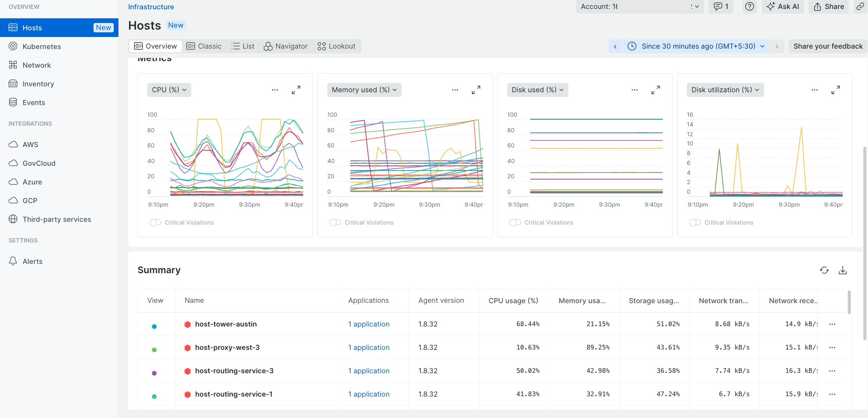The image size is (868, 418).
Task: Expand the CPU chart to fullscreen
Action: click(x=296, y=90)
